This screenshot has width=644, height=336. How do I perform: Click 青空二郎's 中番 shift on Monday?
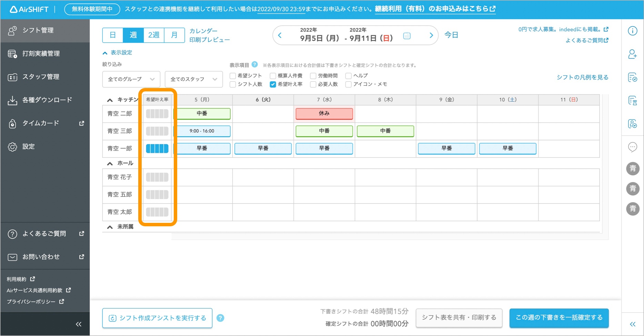[202, 113]
